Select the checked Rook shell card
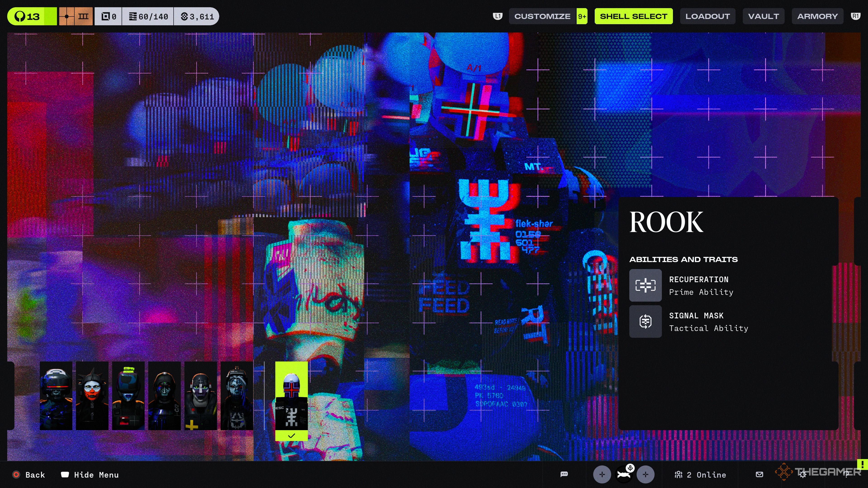868x488 pixels. coord(291,401)
